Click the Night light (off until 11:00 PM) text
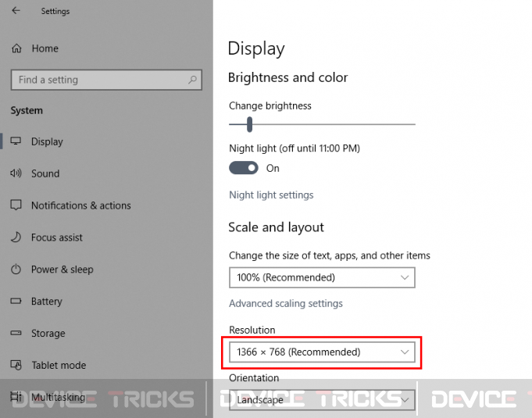This screenshot has height=418, width=532. coord(295,148)
